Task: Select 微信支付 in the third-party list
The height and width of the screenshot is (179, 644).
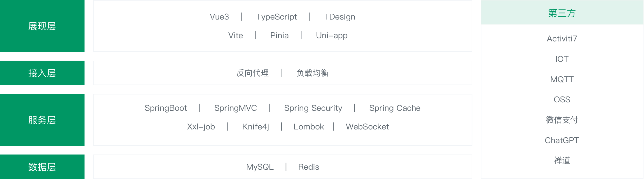Action: tap(562, 120)
